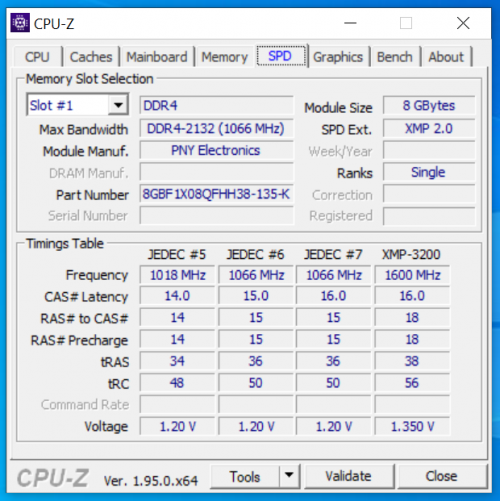This screenshot has width=500, height=501.
Task: Click the XMP tRAS value 38
Action: (412, 361)
